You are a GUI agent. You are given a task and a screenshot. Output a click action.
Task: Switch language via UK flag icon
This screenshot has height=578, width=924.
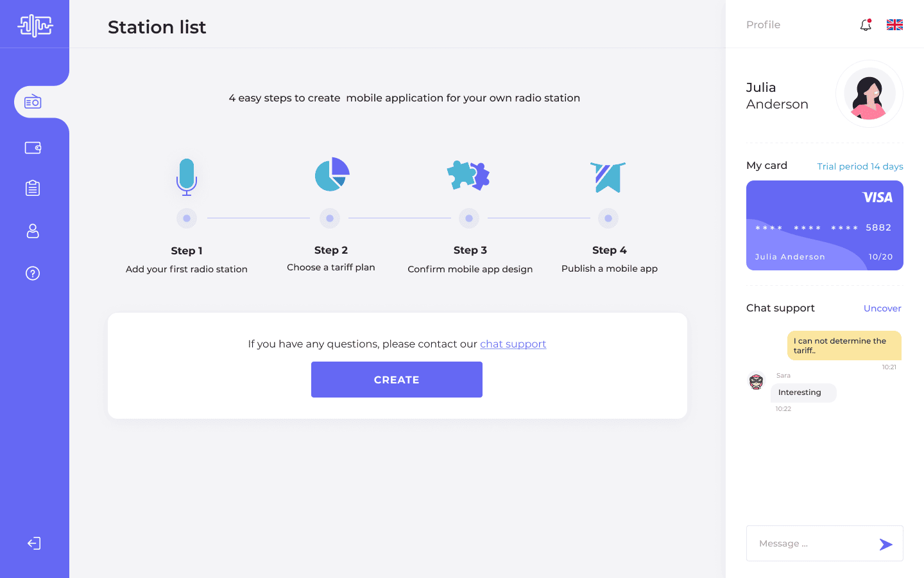point(894,25)
